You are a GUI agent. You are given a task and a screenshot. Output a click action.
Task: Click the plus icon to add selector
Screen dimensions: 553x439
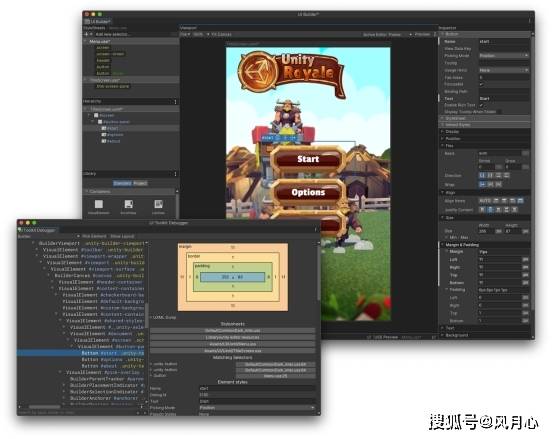click(x=86, y=34)
